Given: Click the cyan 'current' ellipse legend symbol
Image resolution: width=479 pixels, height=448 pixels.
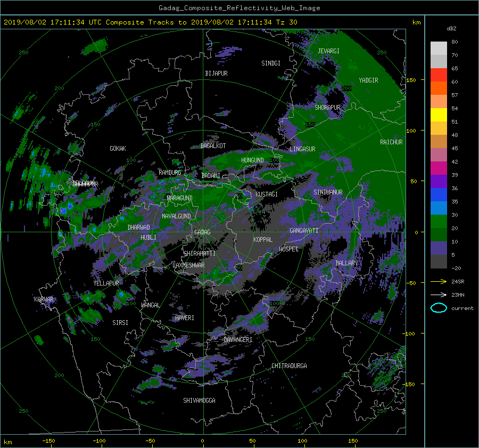Looking at the screenshot, I should pos(439,308).
